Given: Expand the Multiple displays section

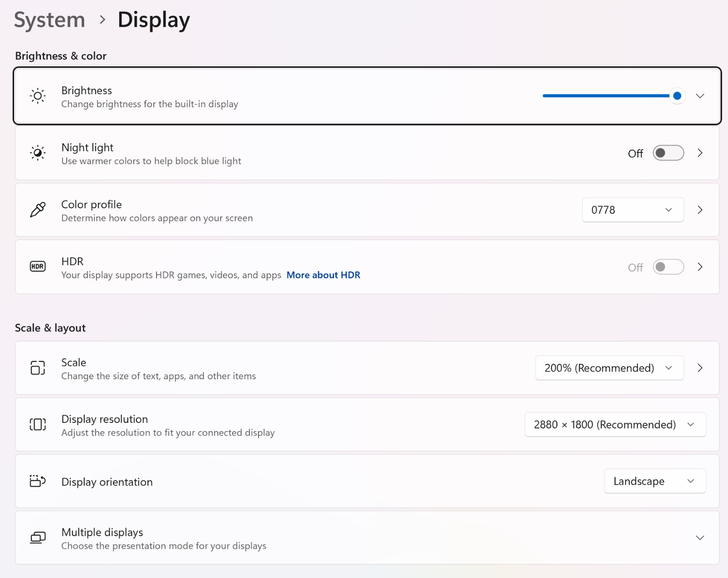Looking at the screenshot, I should pos(700,538).
